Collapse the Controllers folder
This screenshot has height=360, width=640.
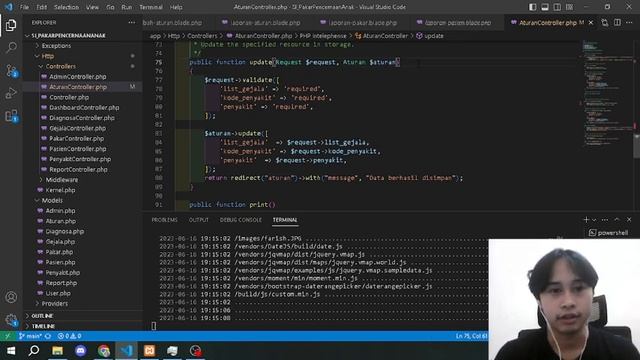(x=60, y=66)
